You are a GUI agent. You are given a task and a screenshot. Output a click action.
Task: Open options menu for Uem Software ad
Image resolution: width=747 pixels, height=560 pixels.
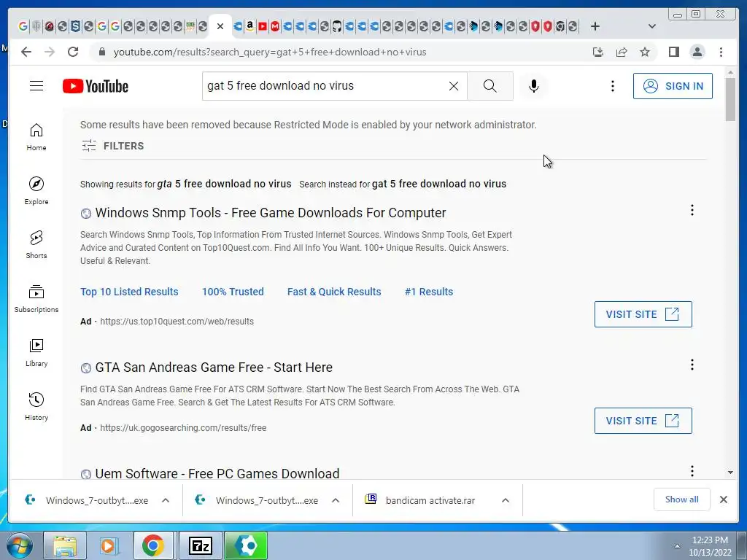pos(692,471)
